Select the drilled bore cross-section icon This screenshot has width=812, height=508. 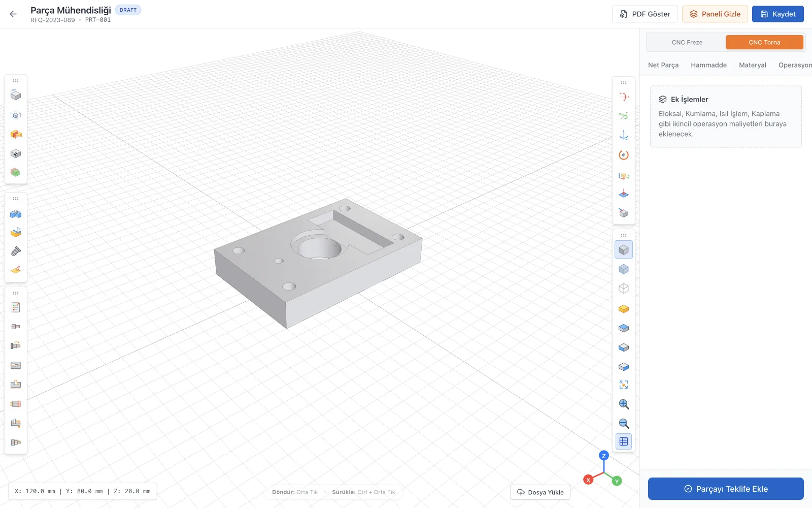click(16, 365)
